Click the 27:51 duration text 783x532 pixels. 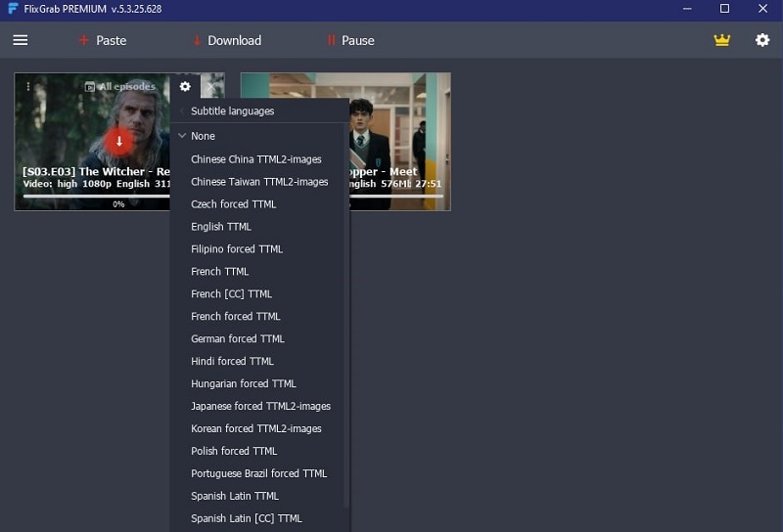pyautogui.click(x=429, y=184)
